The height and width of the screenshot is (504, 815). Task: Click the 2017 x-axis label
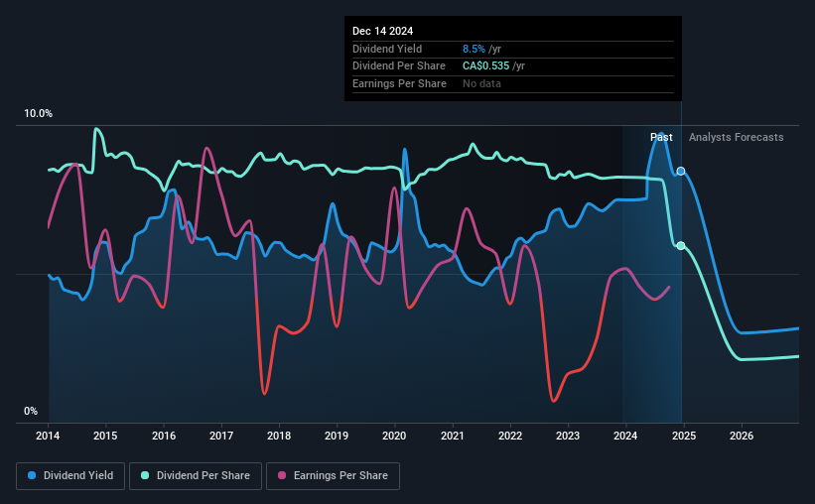click(x=221, y=436)
